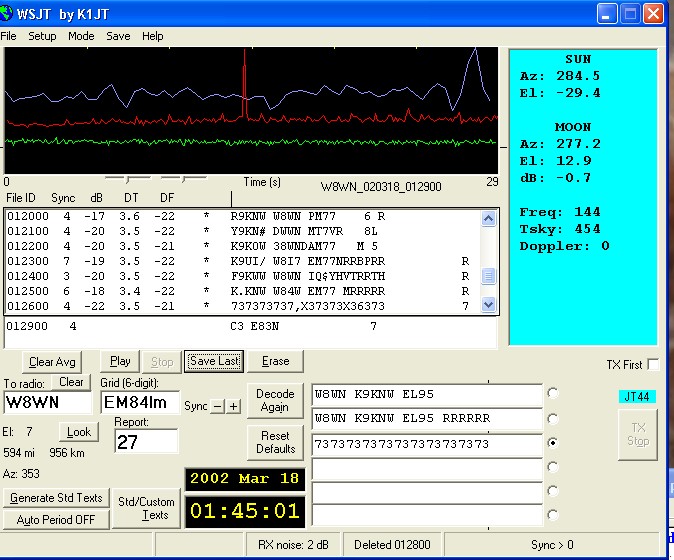Click the fifth empty message field
This screenshot has height=560, width=674.
(x=427, y=493)
